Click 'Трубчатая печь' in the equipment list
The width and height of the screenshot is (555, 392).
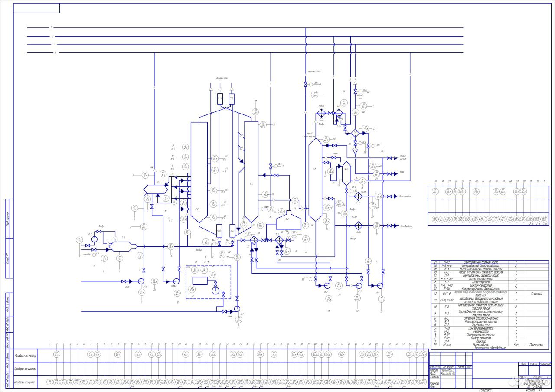(481, 325)
